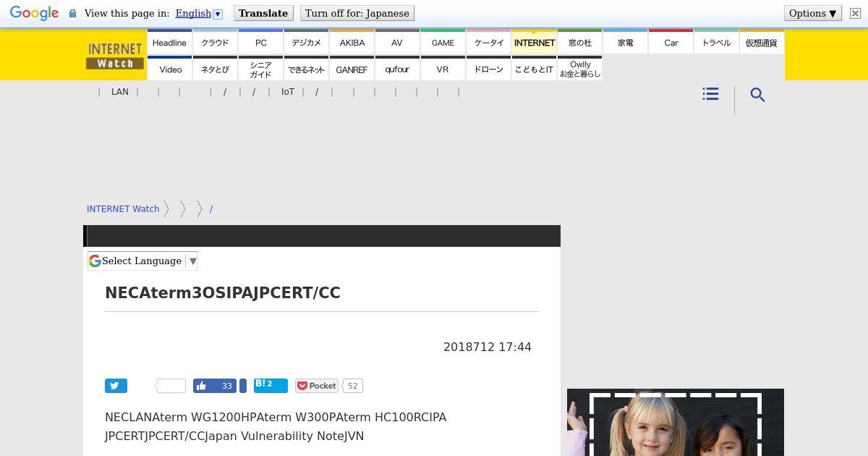Turn off translation for Japanese
Image resolution: width=868 pixels, height=456 pixels.
click(x=357, y=14)
